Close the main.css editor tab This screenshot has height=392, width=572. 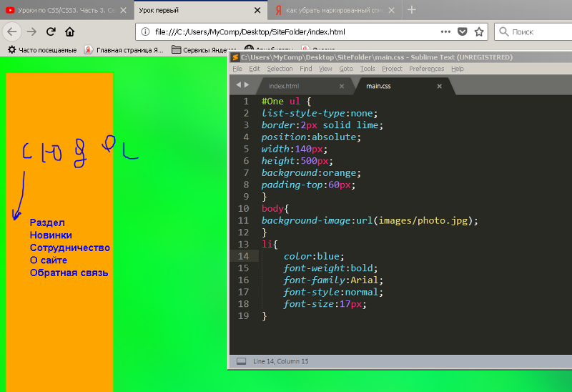click(439, 86)
